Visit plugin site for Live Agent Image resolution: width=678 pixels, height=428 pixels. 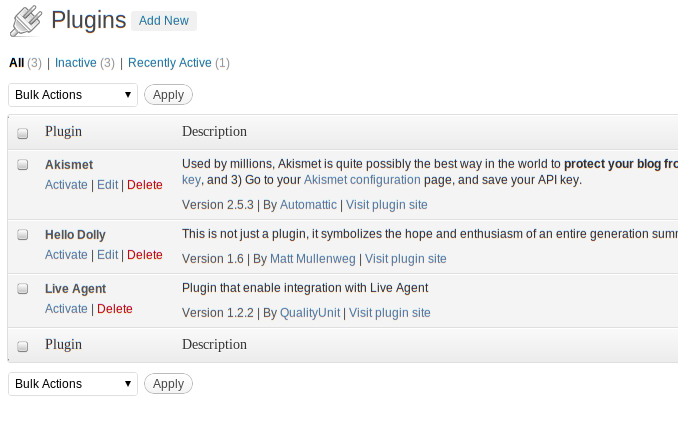click(x=390, y=313)
